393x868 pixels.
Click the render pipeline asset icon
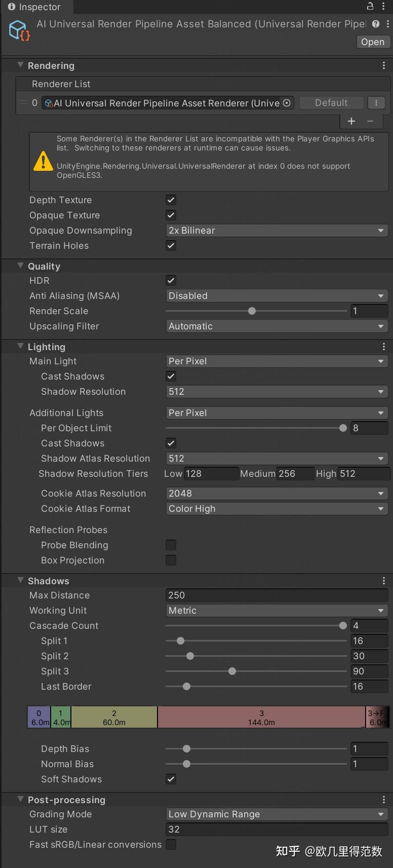pos(19,30)
